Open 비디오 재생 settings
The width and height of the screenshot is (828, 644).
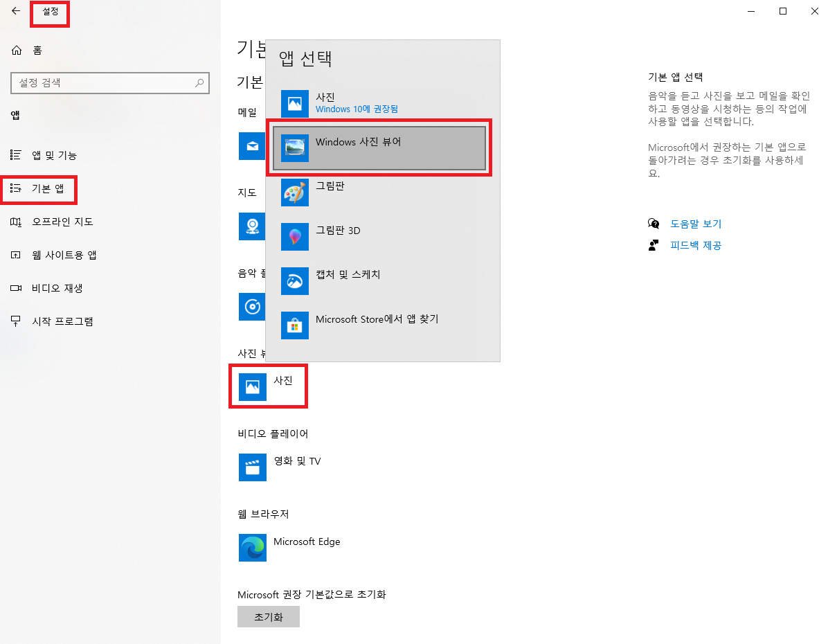coord(46,289)
